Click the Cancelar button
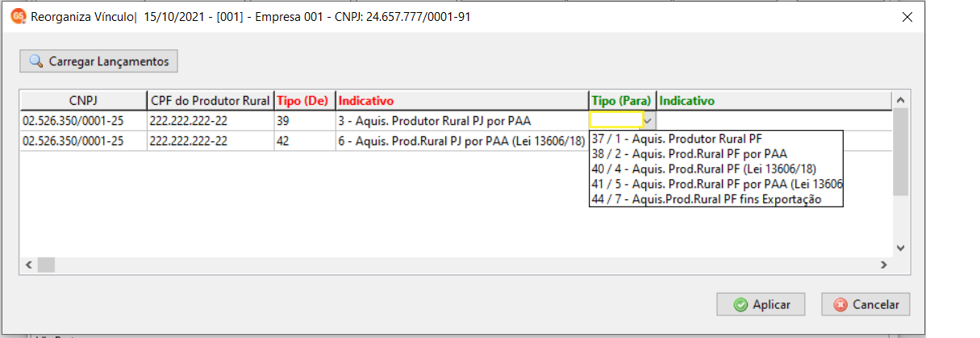Screen dimensions: 980x338 click(x=866, y=305)
